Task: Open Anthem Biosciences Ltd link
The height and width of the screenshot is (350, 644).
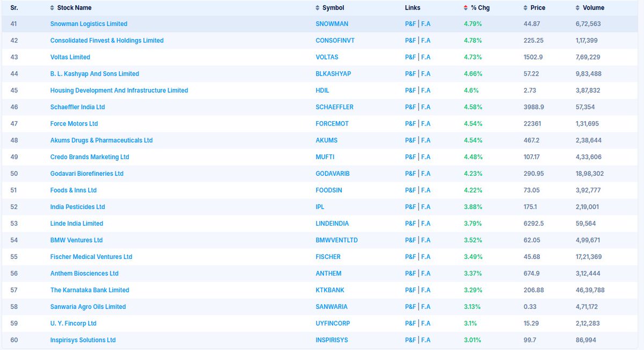Action: [x=84, y=273]
